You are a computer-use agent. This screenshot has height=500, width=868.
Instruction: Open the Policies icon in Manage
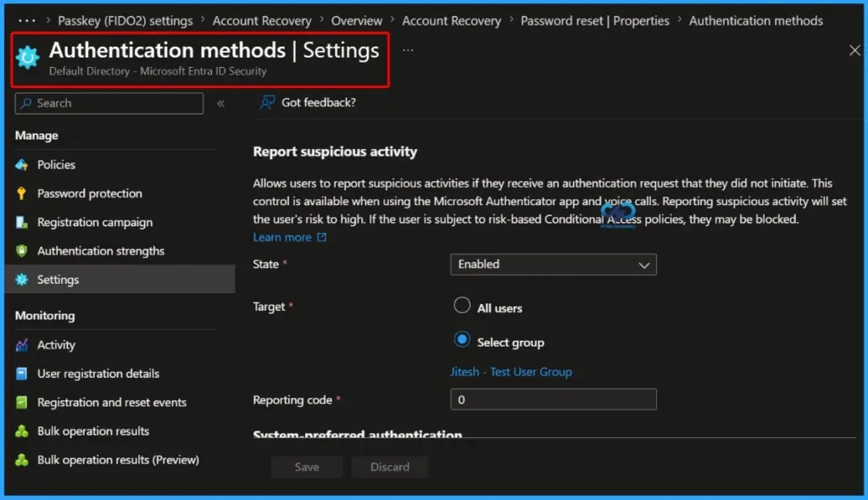pos(21,164)
